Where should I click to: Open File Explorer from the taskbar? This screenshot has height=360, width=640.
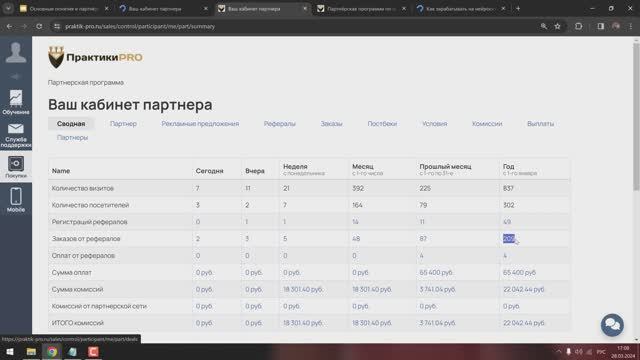pos(31,351)
